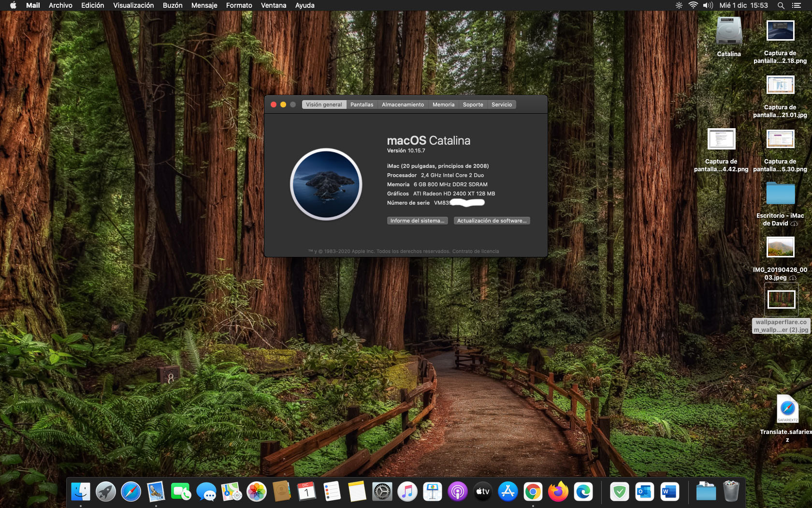The image size is (812, 508).
Task: Select the Catalina disk on desktop
Action: [x=729, y=31]
